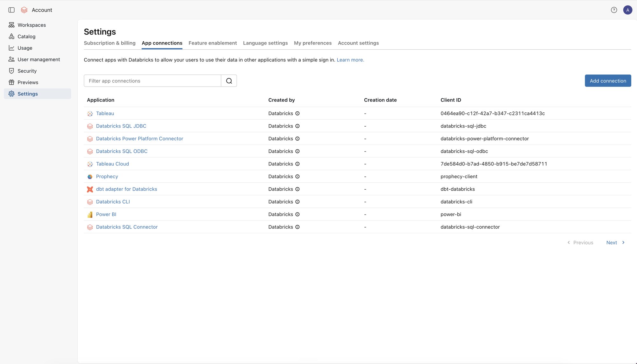Open Databricks Power Platform Connector link

tap(140, 139)
